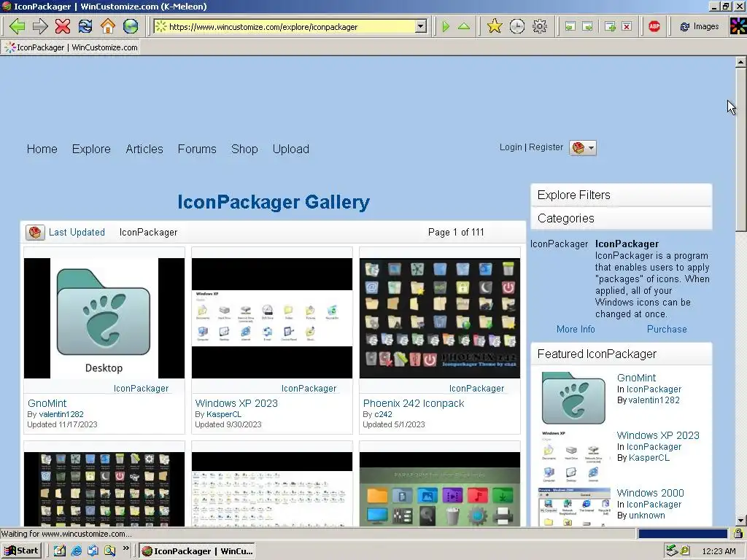Open the Shop navigation link

(x=244, y=149)
